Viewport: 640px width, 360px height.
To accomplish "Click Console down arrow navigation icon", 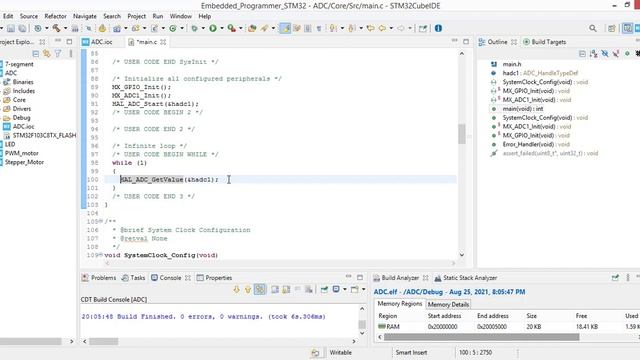I will coord(236,289).
